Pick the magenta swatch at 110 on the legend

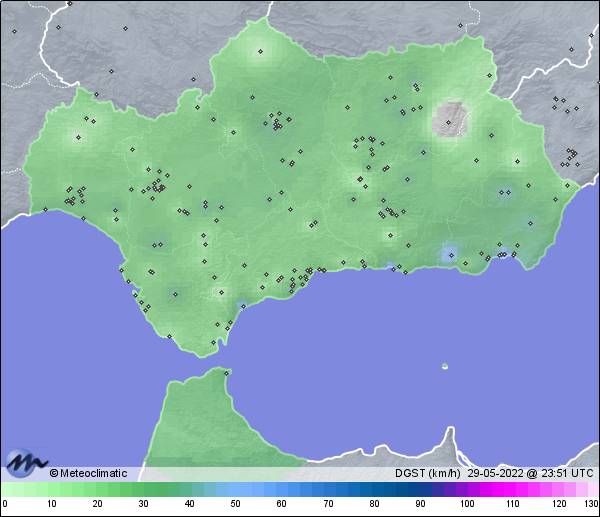[x=511, y=489]
